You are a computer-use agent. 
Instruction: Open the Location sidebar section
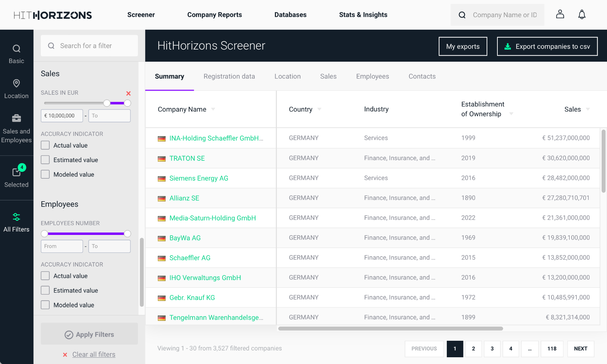click(x=16, y=89)
